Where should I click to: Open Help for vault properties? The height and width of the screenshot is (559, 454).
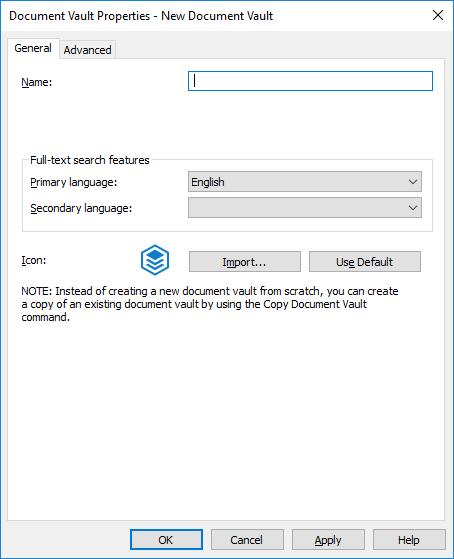point(409,540)
